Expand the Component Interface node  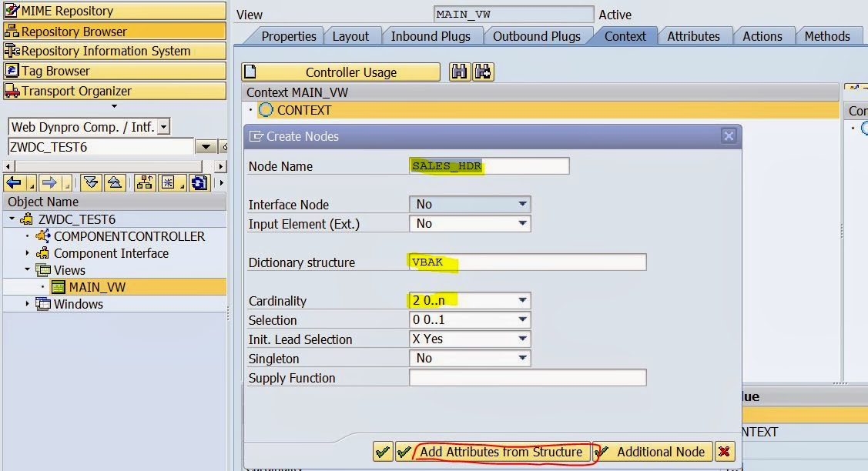(27, 253)
